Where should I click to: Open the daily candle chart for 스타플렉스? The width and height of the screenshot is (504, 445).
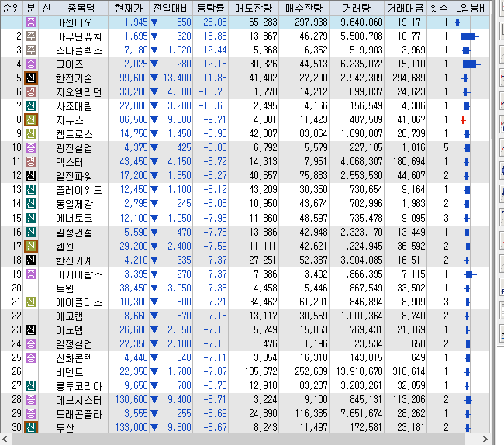[466, 50]
